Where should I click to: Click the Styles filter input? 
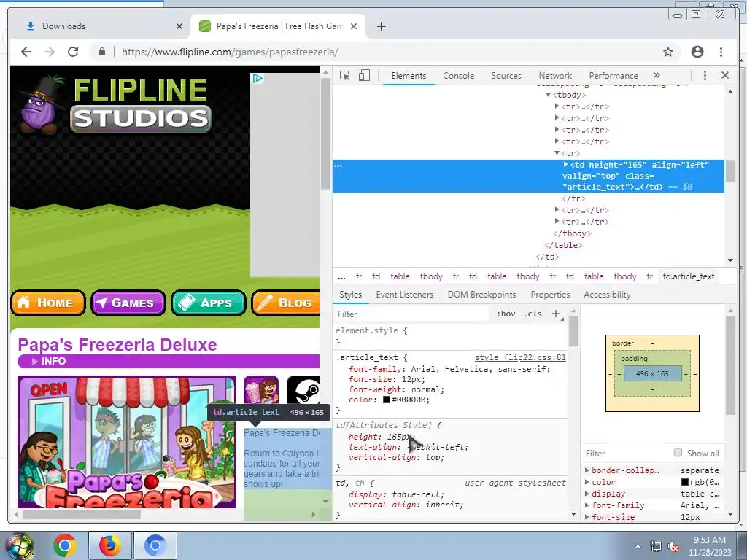411,314
